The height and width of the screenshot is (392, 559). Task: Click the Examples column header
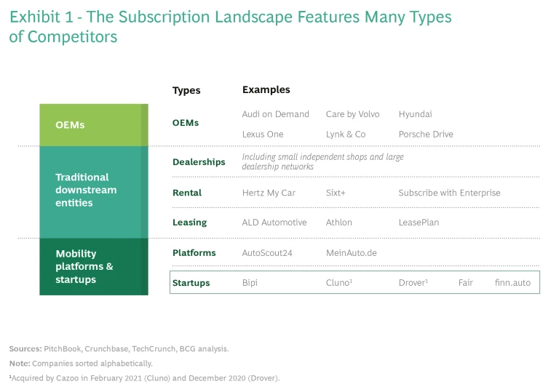(x=266, y=90)
